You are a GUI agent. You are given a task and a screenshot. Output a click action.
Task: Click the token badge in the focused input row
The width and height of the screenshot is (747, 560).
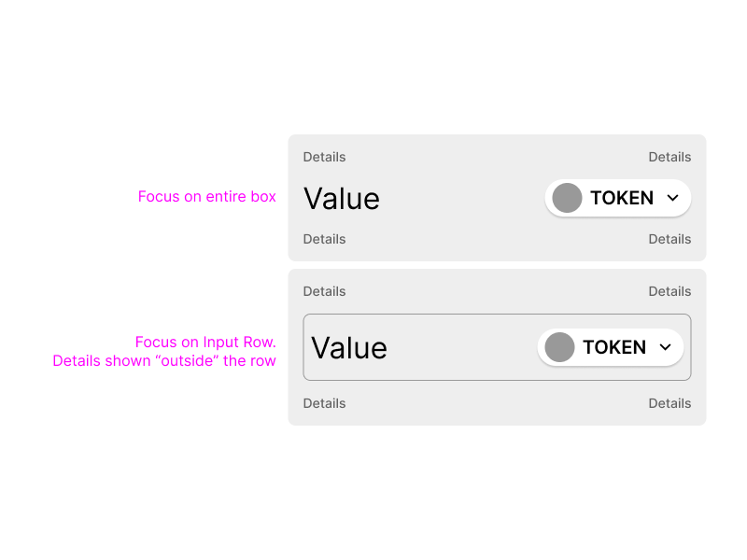tap(611, 347)
